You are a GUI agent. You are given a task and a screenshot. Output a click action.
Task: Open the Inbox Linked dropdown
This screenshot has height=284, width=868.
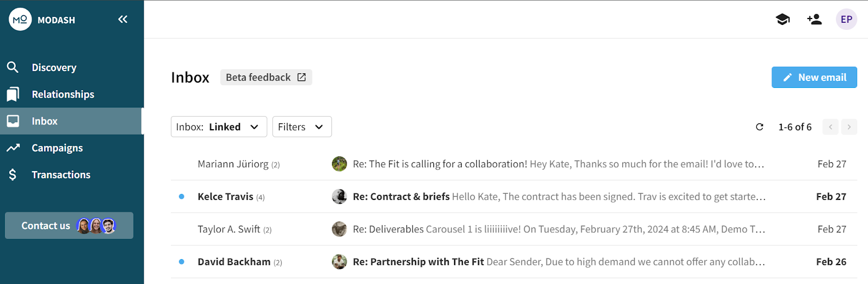[219, 127]
